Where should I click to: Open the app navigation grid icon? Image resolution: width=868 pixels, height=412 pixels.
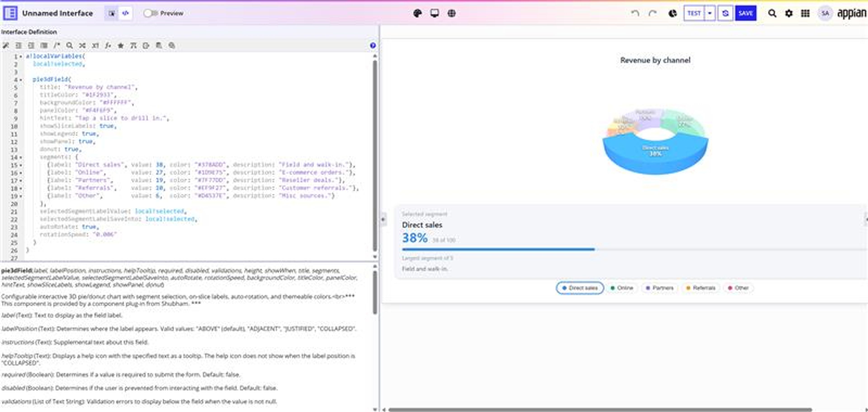(805, 13)
